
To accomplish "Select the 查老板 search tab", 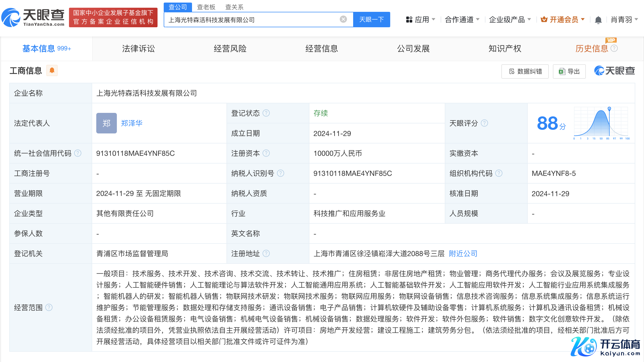I will pos(206,7).
